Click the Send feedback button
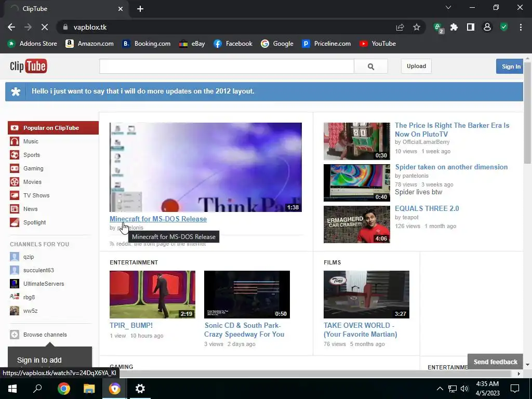532x399 pixels. 495,362
